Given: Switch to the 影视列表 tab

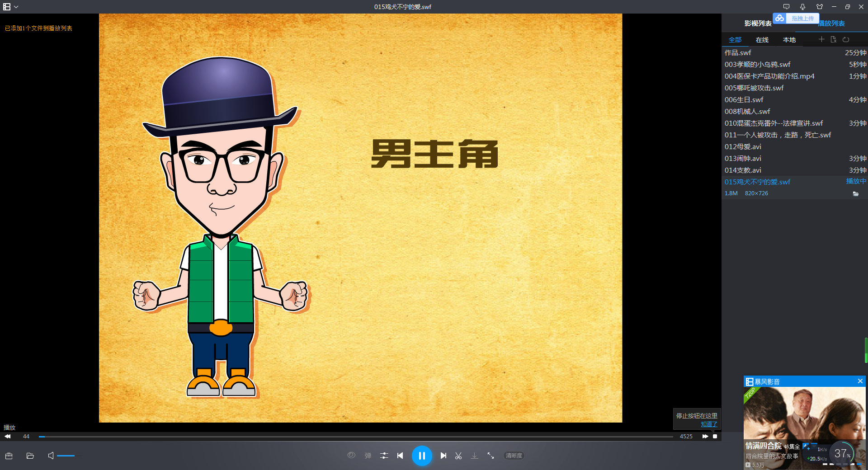Looking at the screenshot, I should 758,23.
